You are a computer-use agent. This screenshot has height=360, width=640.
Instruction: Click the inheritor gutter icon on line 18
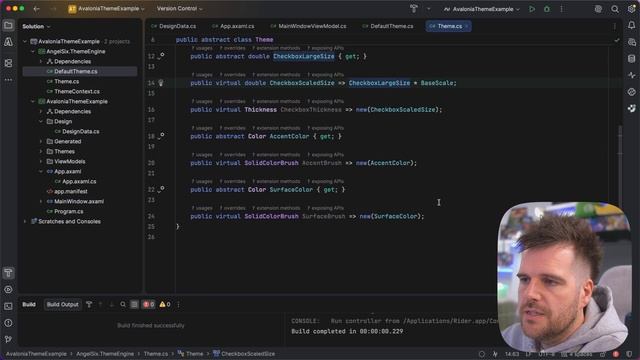[161, 136]
